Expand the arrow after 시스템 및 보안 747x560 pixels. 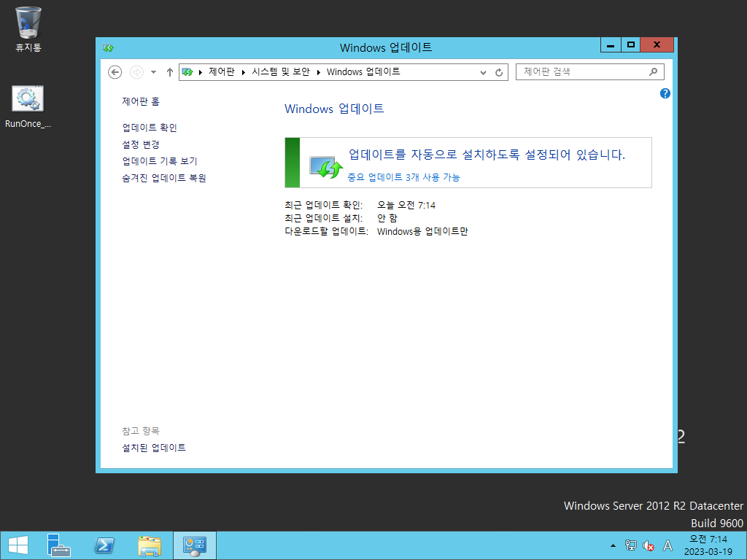(319, 72)
